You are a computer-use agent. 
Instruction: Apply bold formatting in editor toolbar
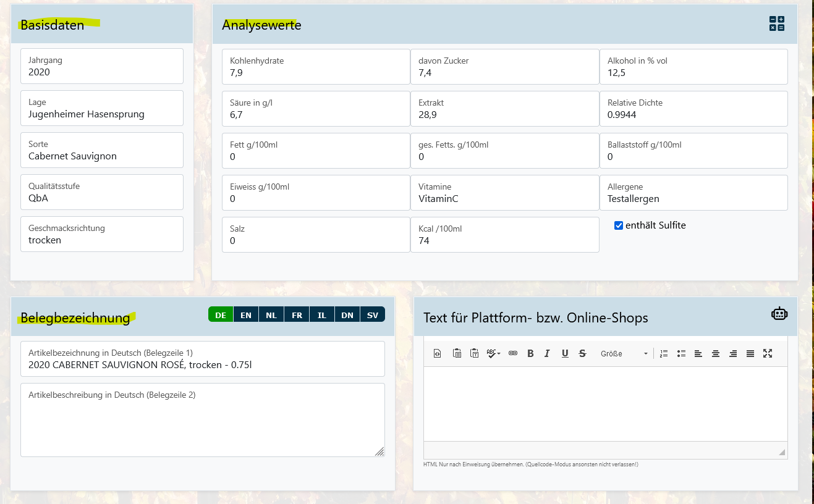point(530,353)
